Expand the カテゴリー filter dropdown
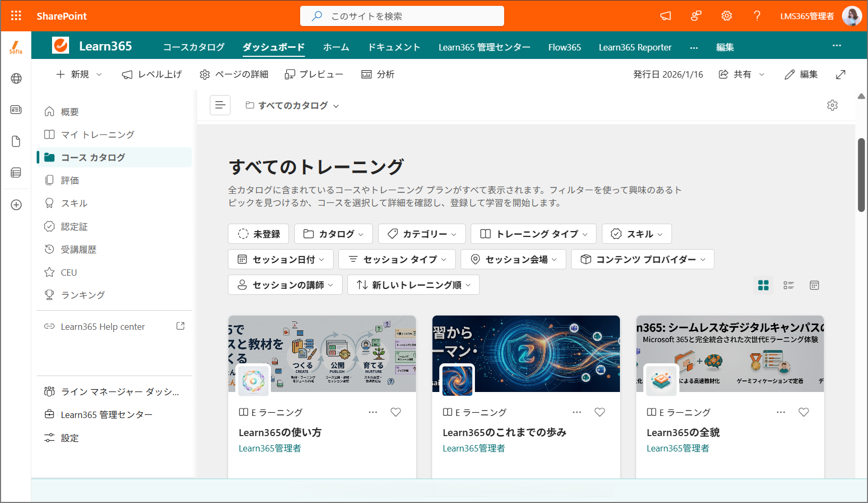Viewport: 868px width, 503px height. pos(422,234)
